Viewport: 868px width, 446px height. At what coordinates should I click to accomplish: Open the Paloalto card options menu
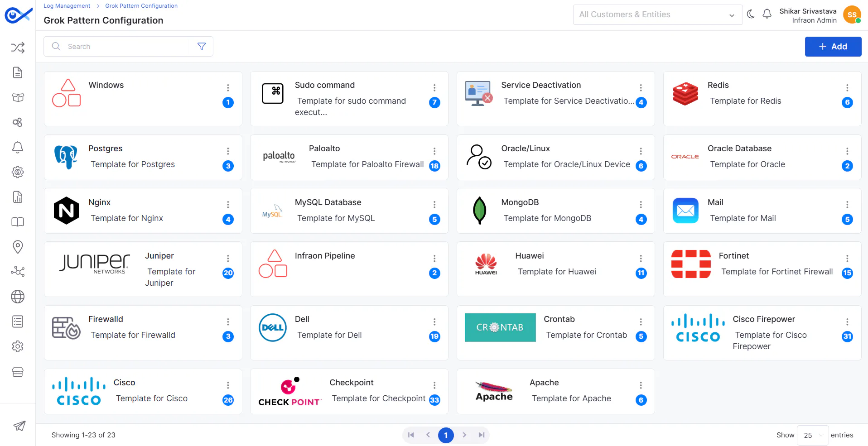(x=434, y=151)
